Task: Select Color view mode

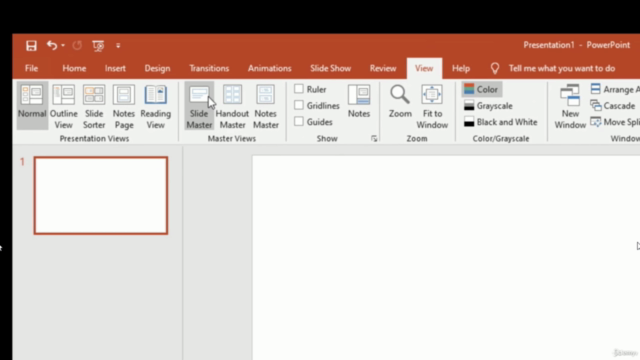Action: (482, 89)
